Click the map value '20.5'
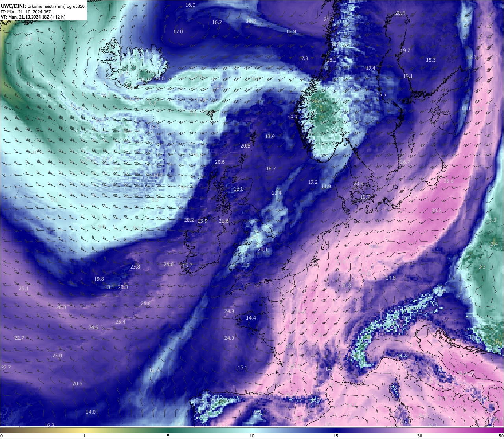This screenshot has width=504, height=439. (x=77, y=383)
